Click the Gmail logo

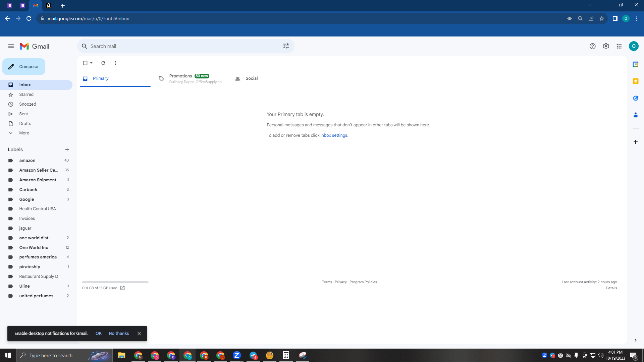(x=35, y=46)
